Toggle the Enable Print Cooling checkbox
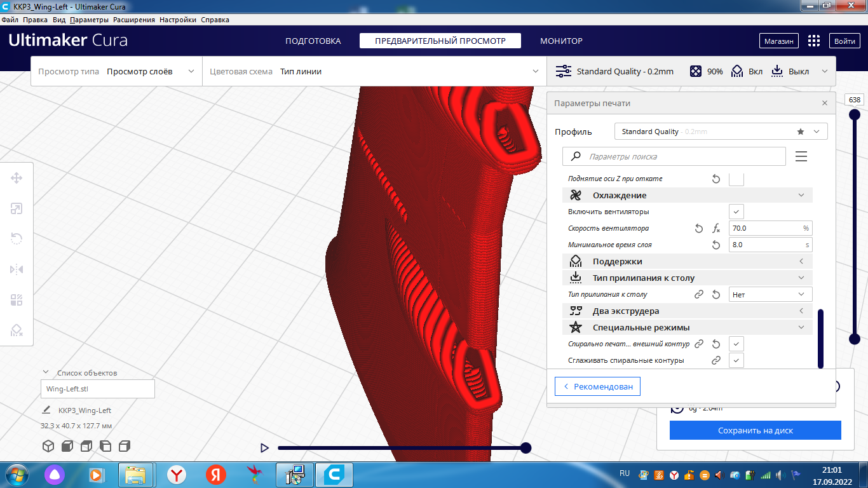The image size is (868, 488). coord(736,212)
